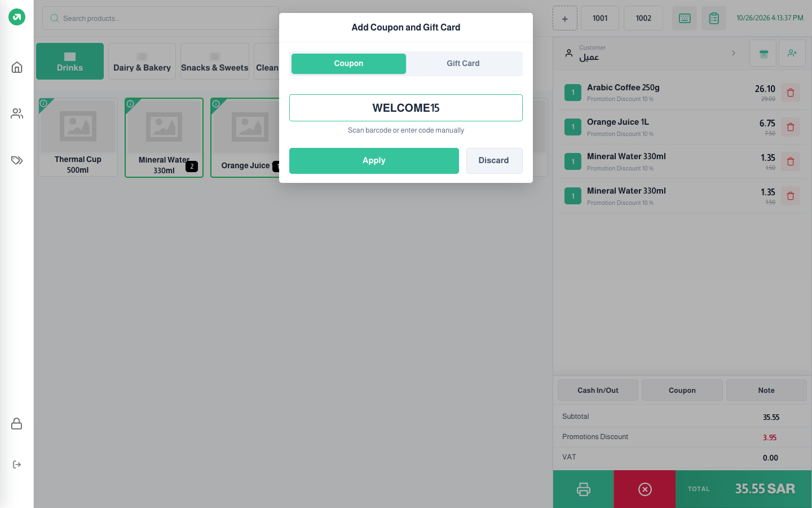Click the Cash In/Out button

click(x=598, y=390)
